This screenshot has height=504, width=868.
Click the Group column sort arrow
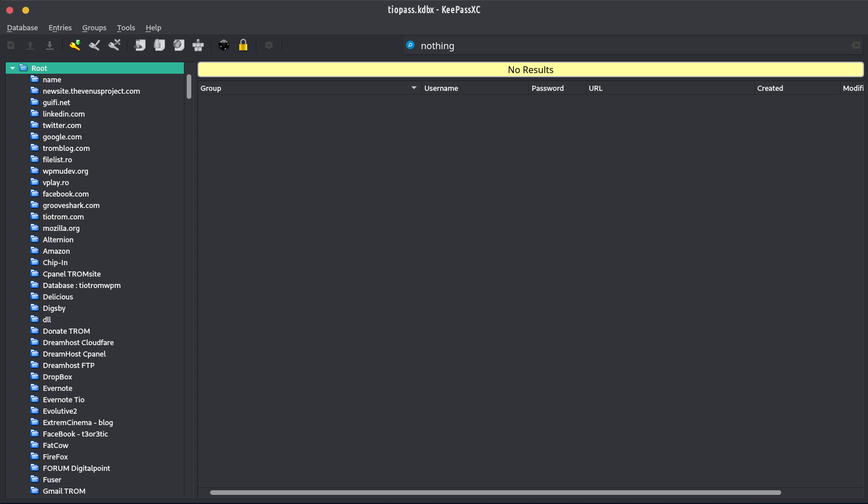click(414, 88)
